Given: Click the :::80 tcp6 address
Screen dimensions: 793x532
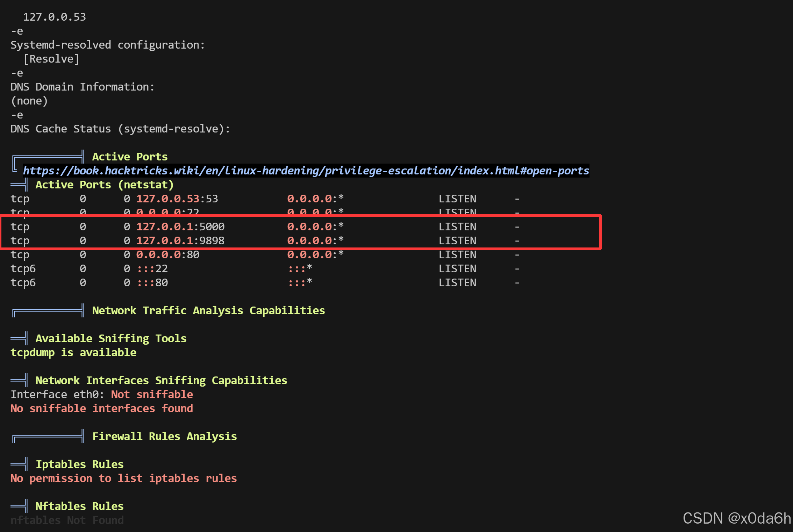Looking at the screenshot, I should point(152,282).
